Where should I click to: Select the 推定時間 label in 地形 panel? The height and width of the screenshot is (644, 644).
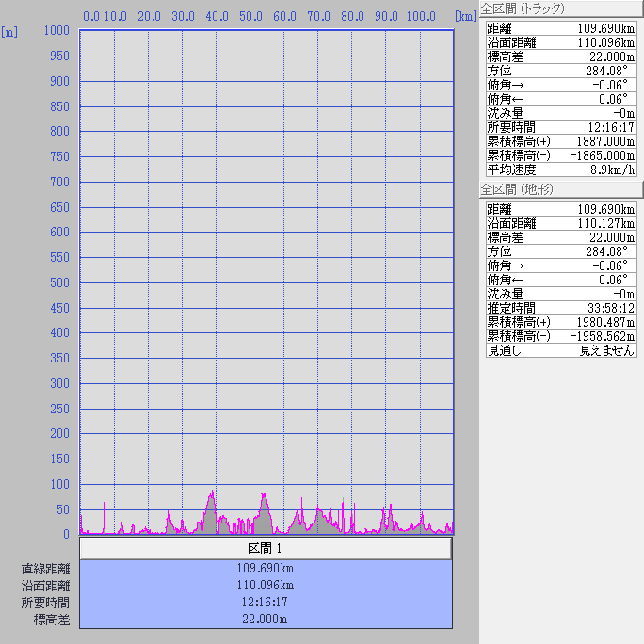point(511,308)
